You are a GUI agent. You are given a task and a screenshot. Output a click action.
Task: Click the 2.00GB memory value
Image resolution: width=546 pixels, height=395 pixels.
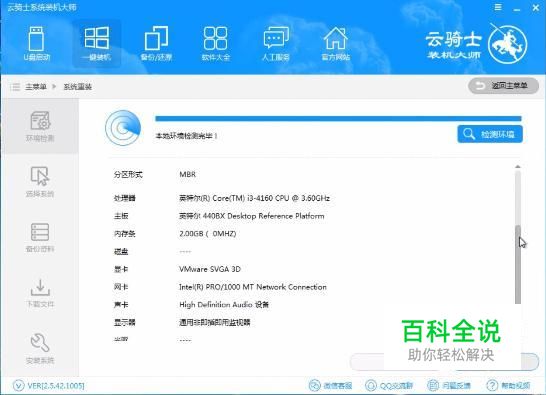pos(208,233)
